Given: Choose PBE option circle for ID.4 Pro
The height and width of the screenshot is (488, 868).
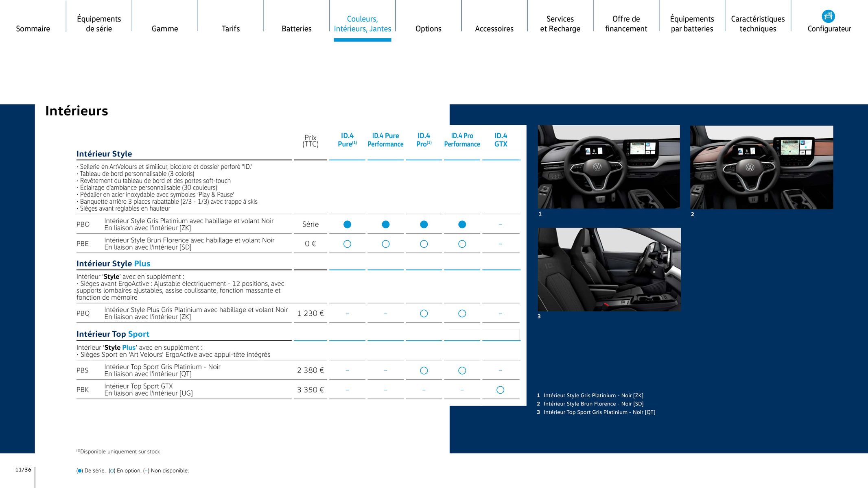Looking at the screenshot, I should [x=424, y=244].
